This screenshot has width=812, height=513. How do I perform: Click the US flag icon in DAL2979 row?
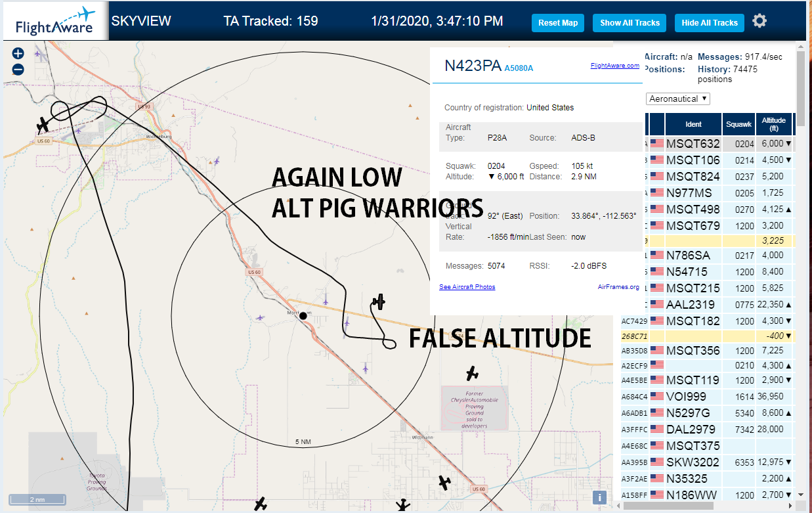[657, 430]
